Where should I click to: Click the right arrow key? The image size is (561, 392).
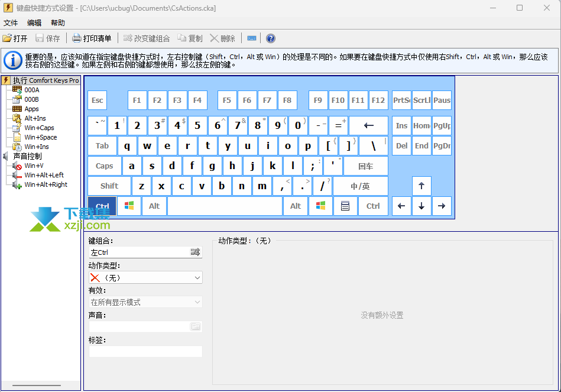tap(442, 206)
